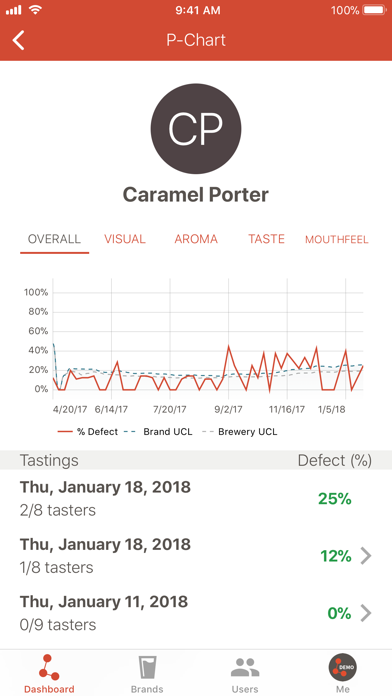Expand the 12% tasting row chevron
This screenshot has height=696, width=392.
[366, 556]
